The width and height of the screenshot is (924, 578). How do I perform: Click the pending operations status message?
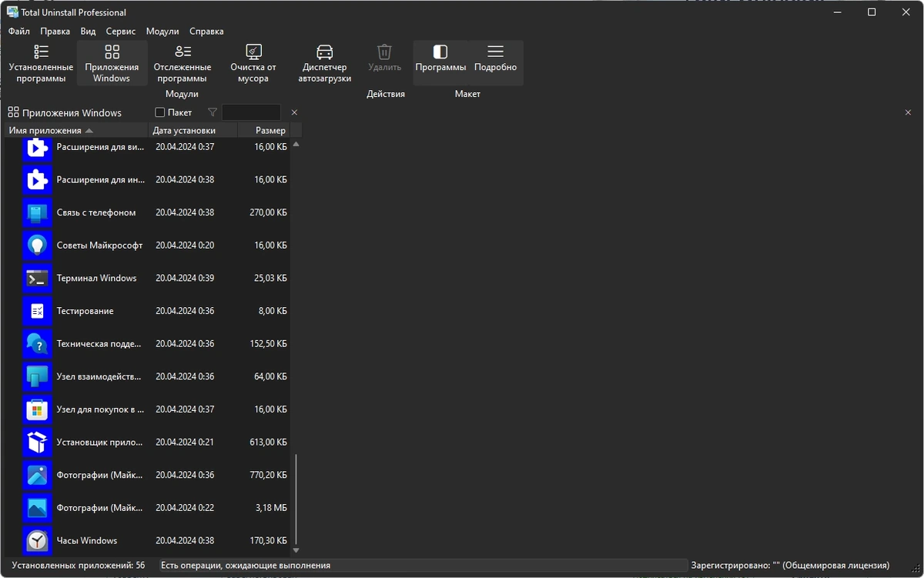coord(246,566)
